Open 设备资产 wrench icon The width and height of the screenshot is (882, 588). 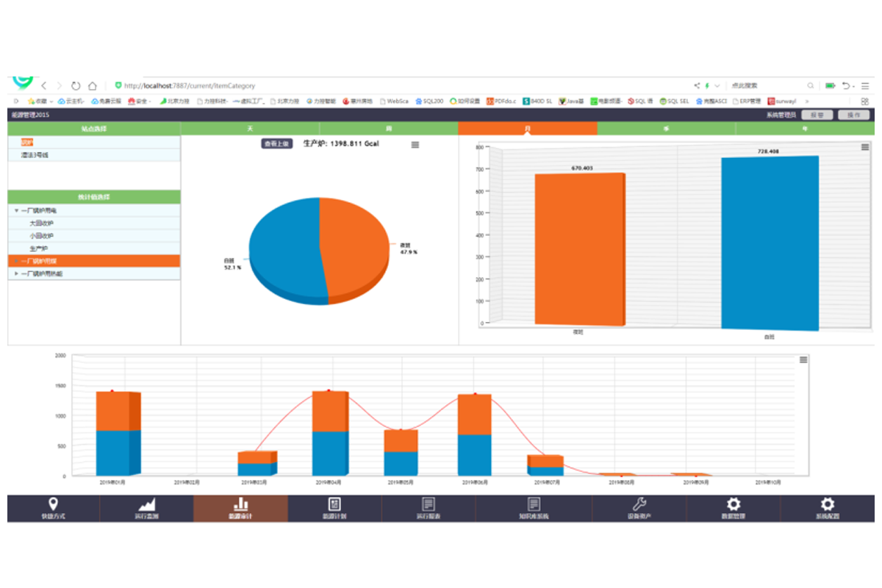(x=639, y=504)
